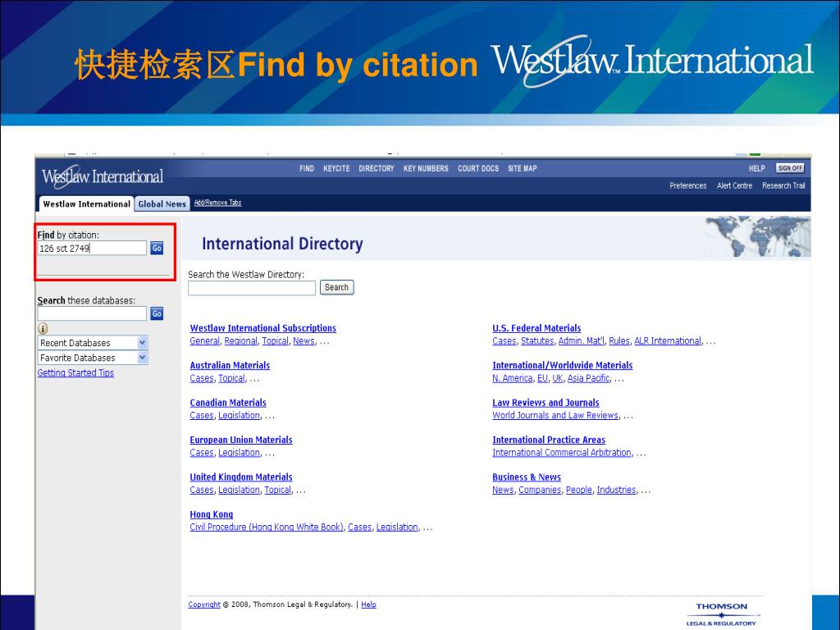Click News under Westlaw International Subscriptions
Viewport: 840px width, 630px height.
tap(304, 340)
